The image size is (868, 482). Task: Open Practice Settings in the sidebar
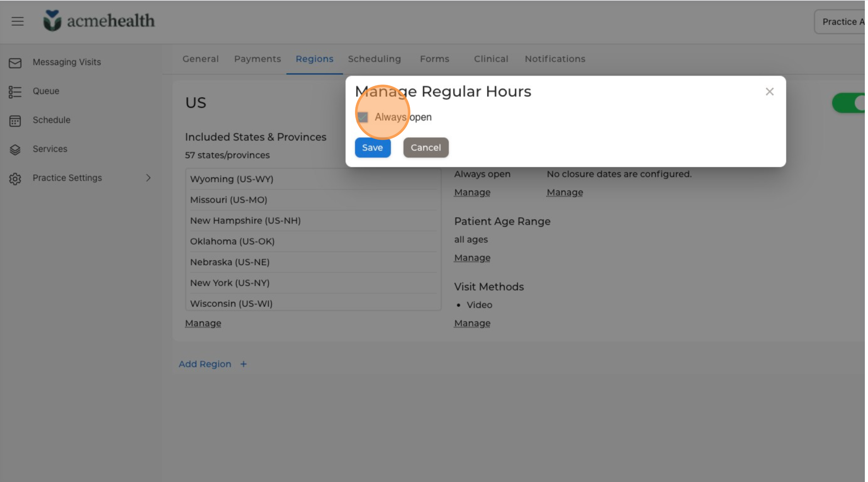coord(67,178)
